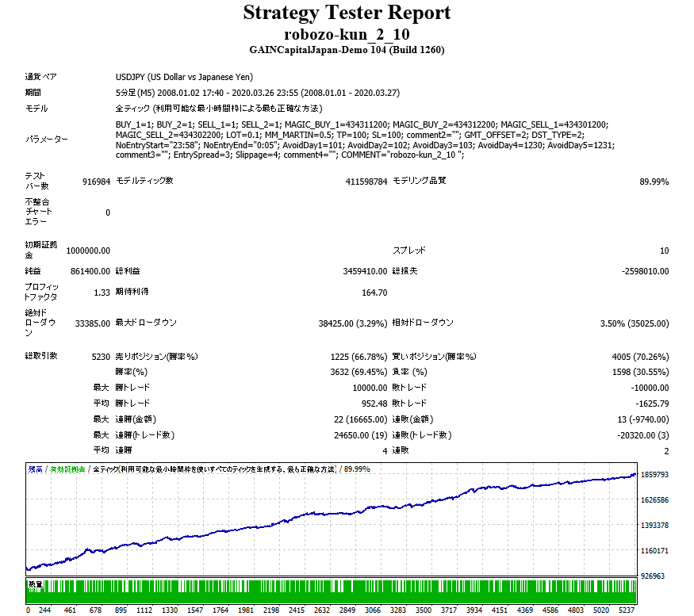Select profit trades 3632 (69.45%)

[359, 372]
